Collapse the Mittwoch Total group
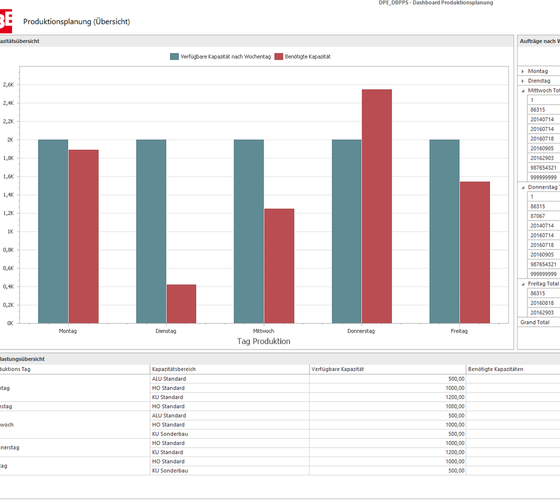This screenshot has width=560, height=500. point(523,91)
